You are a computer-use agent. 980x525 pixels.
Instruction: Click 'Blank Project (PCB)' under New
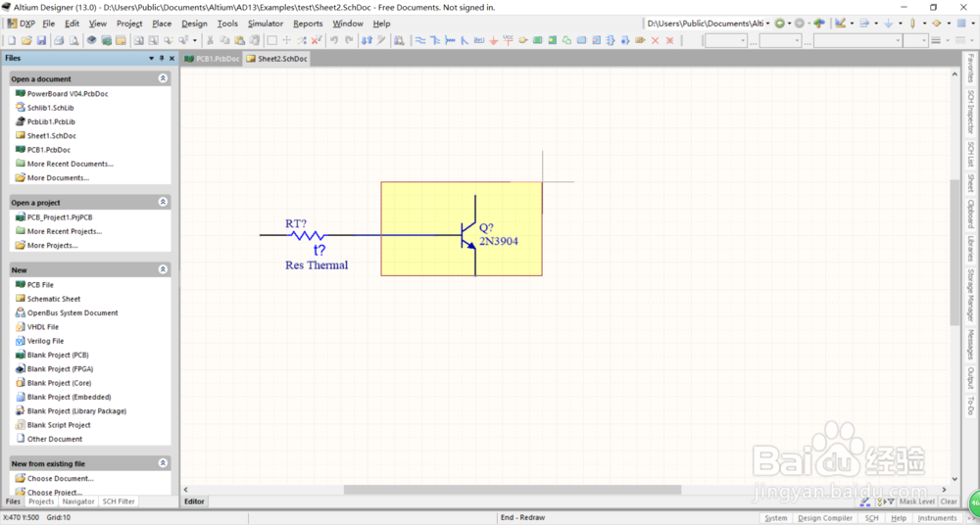(58, 355)
